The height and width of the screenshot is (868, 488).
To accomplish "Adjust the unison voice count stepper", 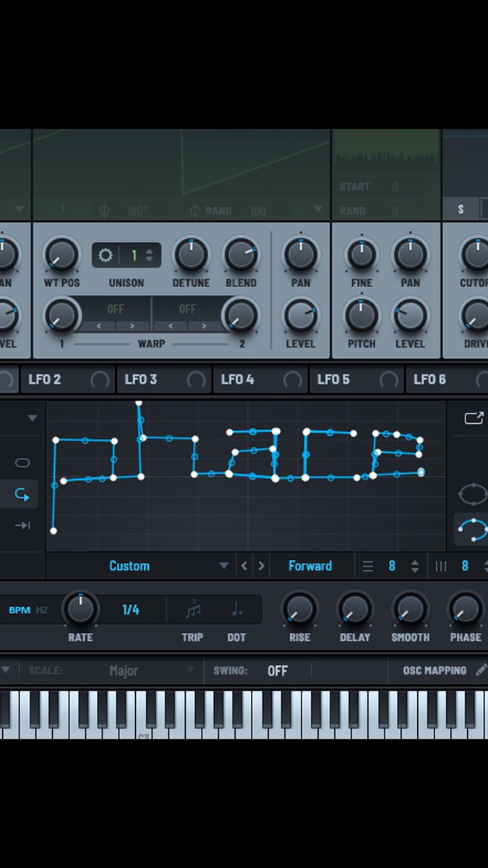I will tap(149, 255).
